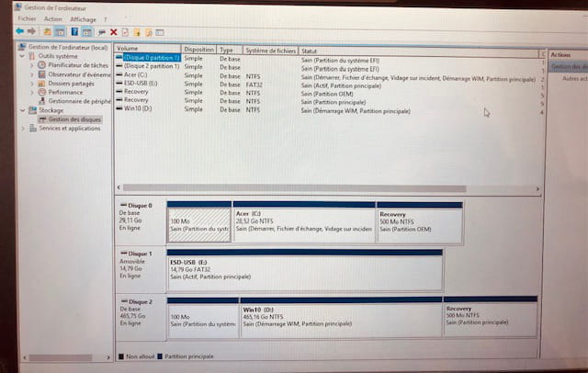Toggle the Show/Hide Action pane icon
The image size is (588, 373).
86,32
